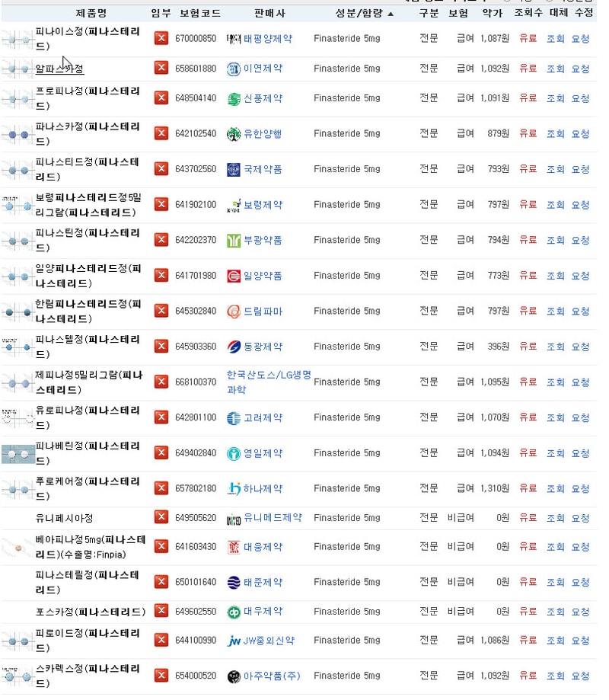Click red X icon for 피나이스정 row
609x700 pixels.
click(x=161, y=38)
